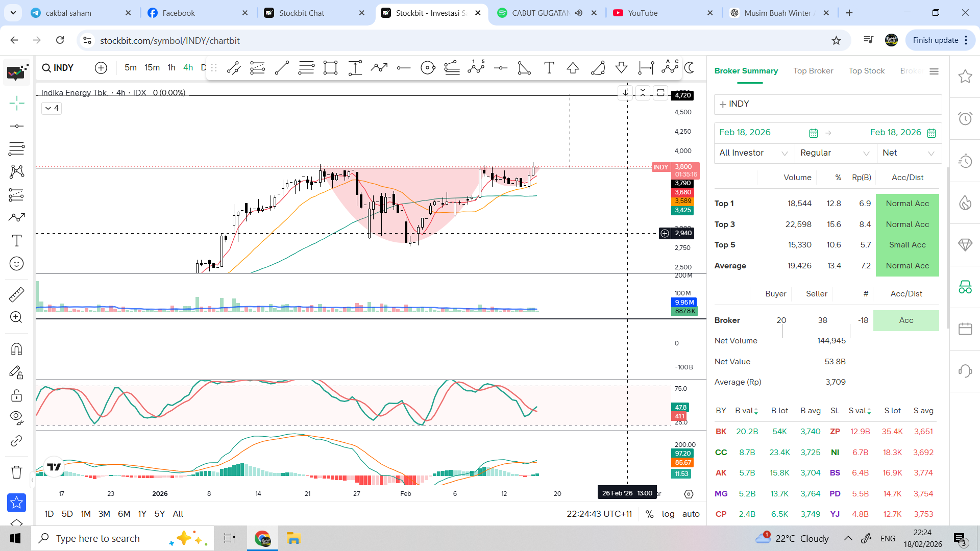Viewport: 980px width, 551px height.
Task: Toggle the lock all drawings icon
Action: 16,395
